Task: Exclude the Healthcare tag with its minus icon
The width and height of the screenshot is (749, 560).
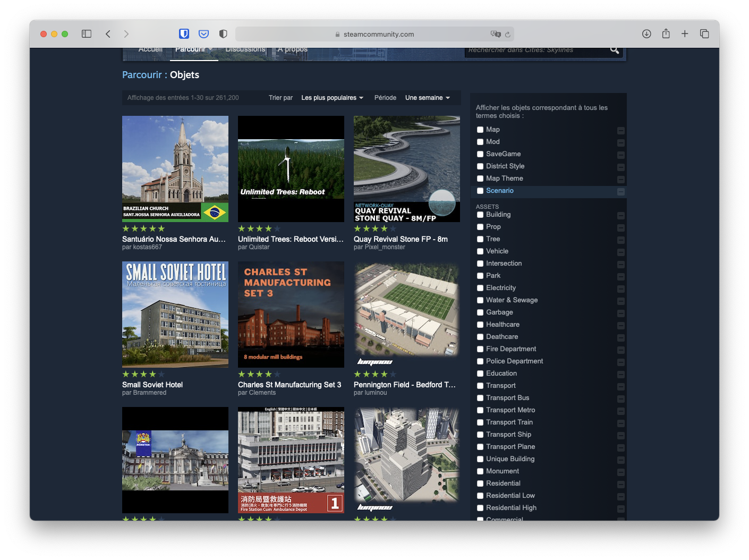Action: pyautogui.click(x=621, y=326)
